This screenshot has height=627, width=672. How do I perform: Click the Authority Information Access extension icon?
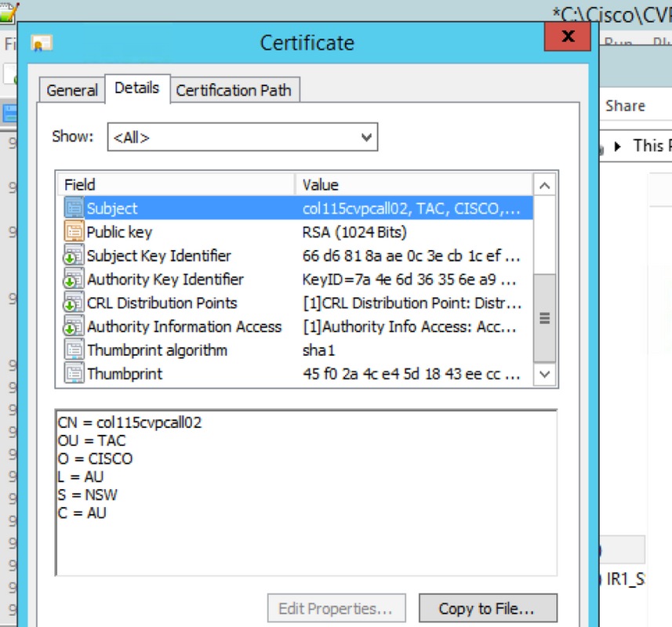pos(74,326)
